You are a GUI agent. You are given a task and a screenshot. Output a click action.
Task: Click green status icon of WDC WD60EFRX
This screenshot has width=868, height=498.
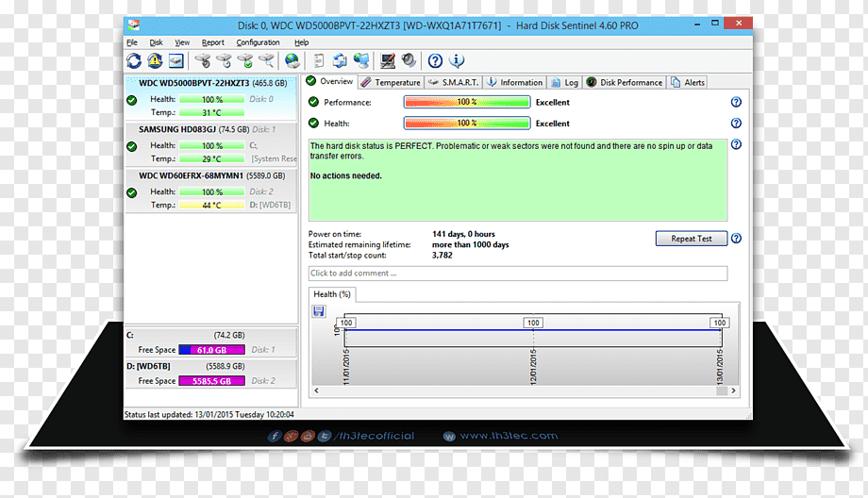coord(132,193)
